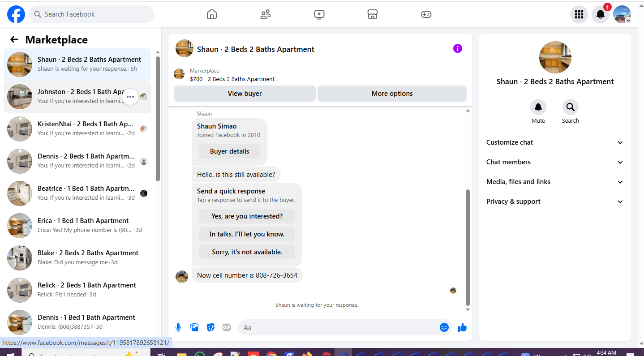Click the Buyer details button
Viewport: 644px width, 356px height.
click(x=229, y=151)
